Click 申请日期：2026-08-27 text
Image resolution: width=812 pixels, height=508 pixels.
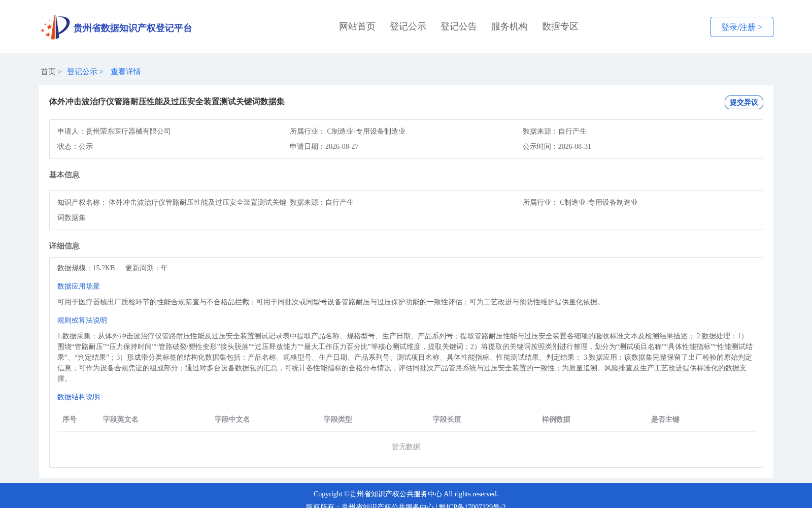324,146
